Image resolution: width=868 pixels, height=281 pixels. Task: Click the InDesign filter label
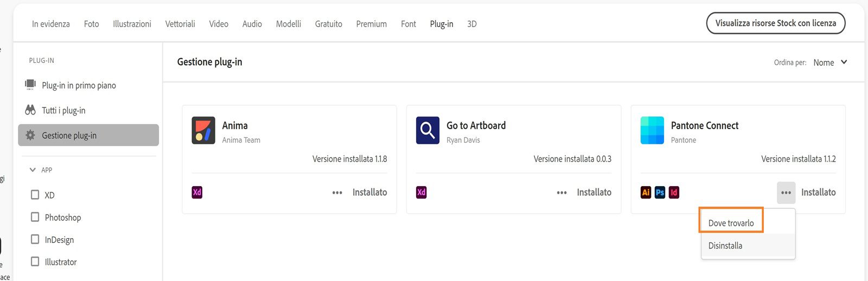click(x=59, y=240)
